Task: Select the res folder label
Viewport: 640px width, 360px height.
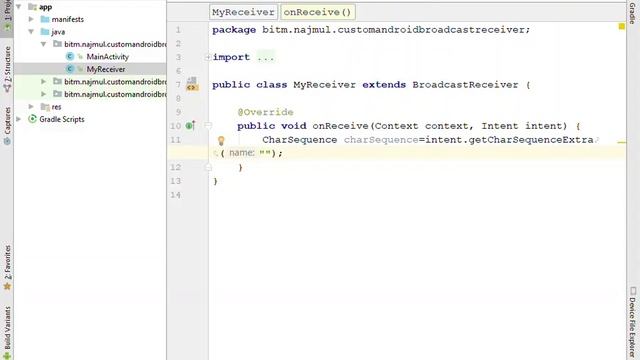Action: click(x=56, y=107)
